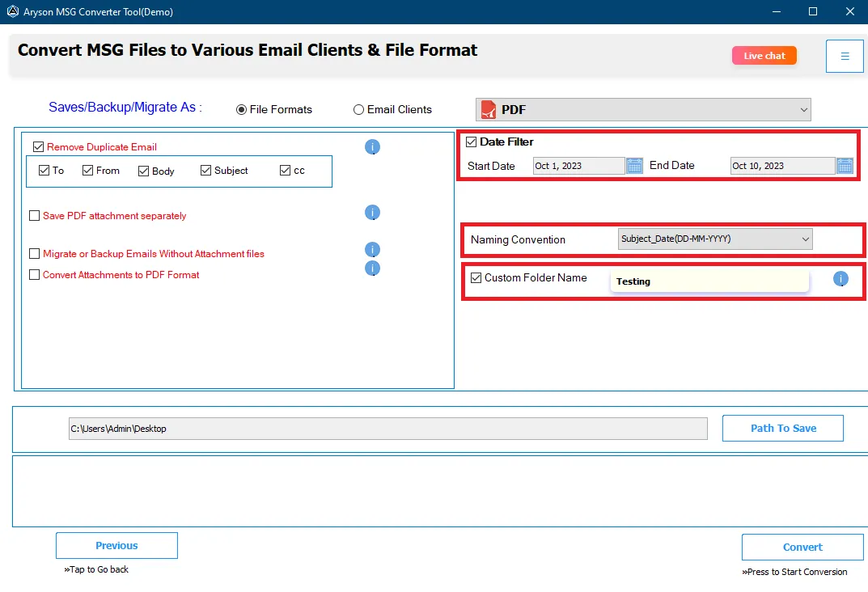Click the Path To Save button

pos(783,429)
